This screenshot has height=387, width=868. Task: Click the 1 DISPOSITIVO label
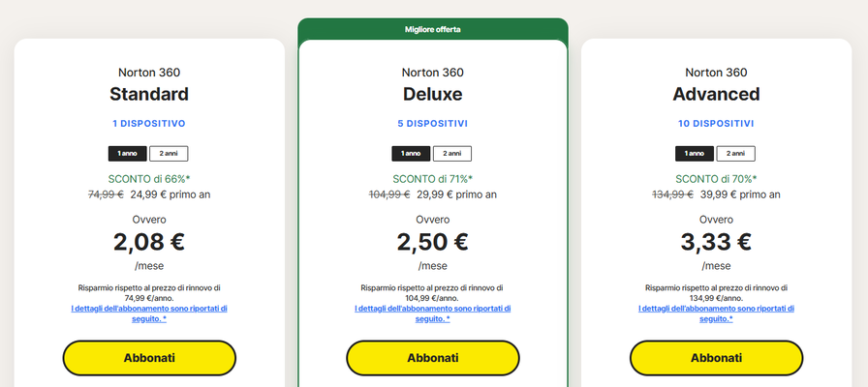149,124
